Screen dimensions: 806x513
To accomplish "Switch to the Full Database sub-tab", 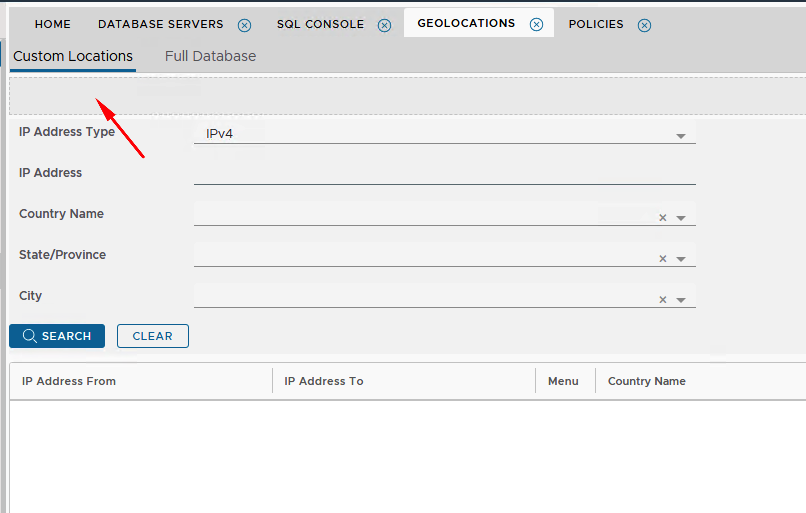I will [x=210, y=57].
